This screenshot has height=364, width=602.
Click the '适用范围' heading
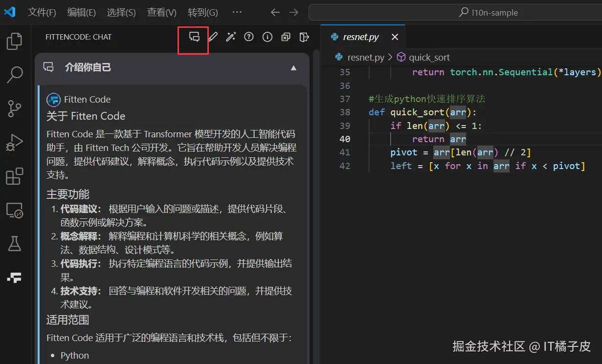68,320
